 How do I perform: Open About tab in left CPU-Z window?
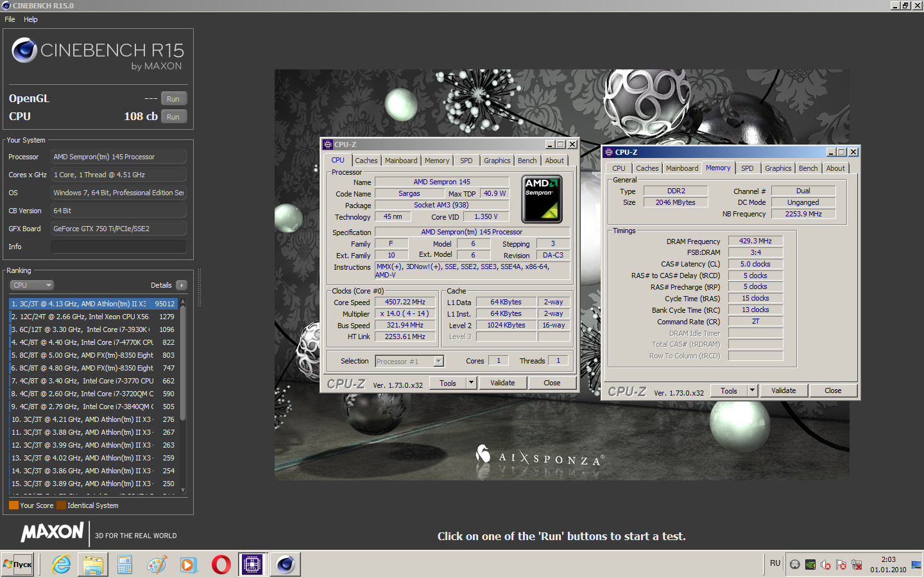(555, 161)
